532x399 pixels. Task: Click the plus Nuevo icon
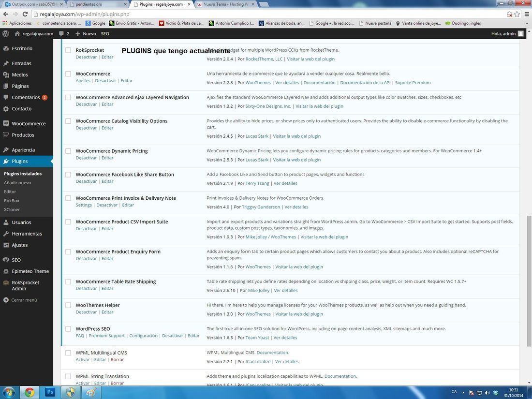coord(78,33)
